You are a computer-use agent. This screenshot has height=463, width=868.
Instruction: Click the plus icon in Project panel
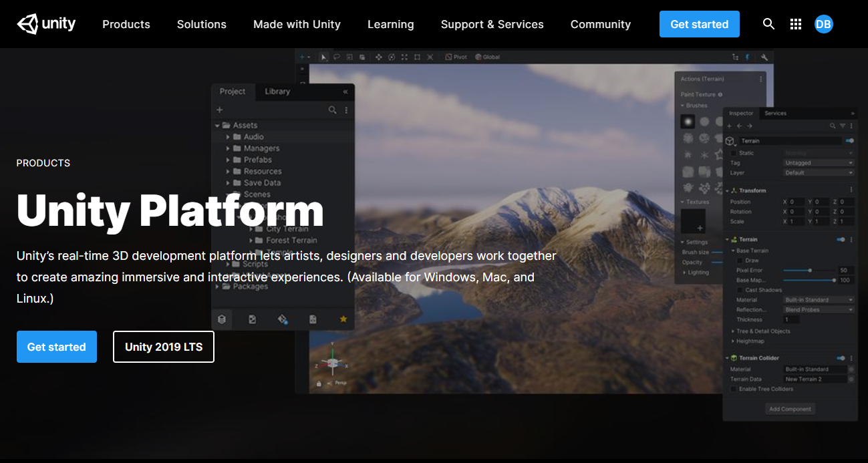point(219,110)
